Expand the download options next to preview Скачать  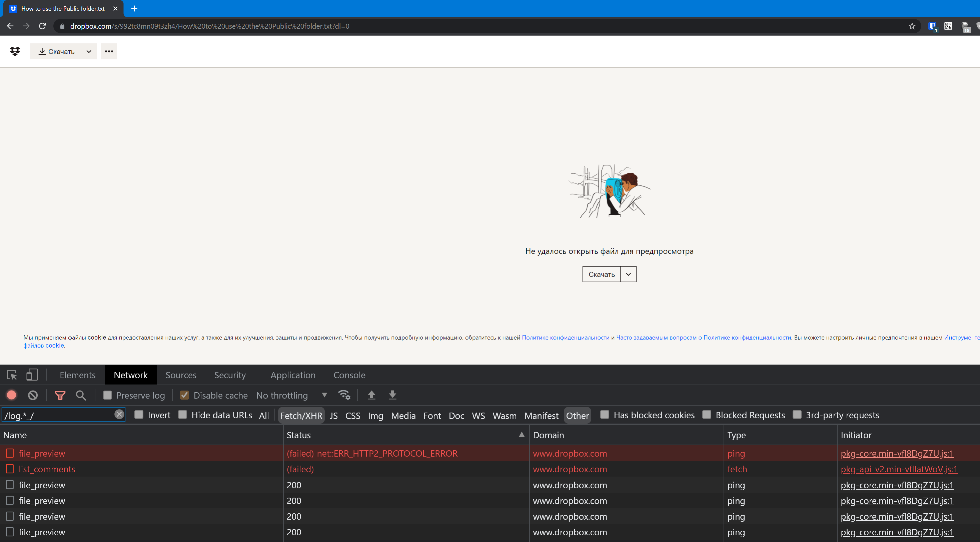click(x=628, y=274)
